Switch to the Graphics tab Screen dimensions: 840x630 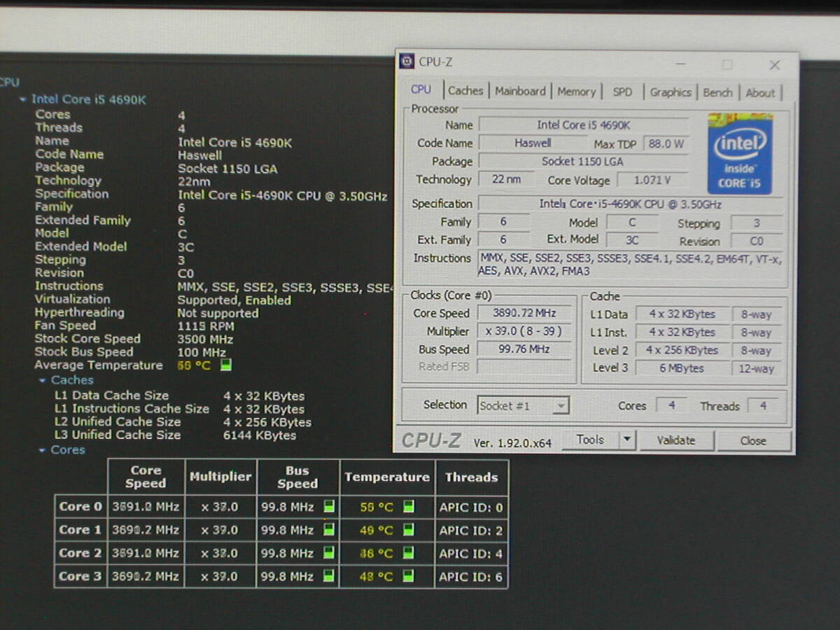670,92
